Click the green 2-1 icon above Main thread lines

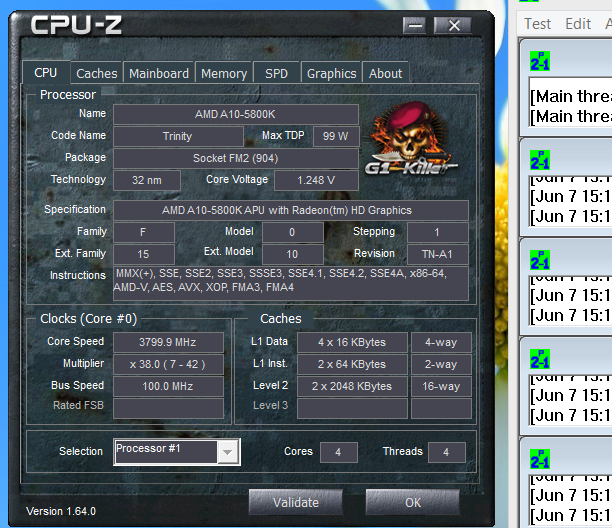[540, 61]
